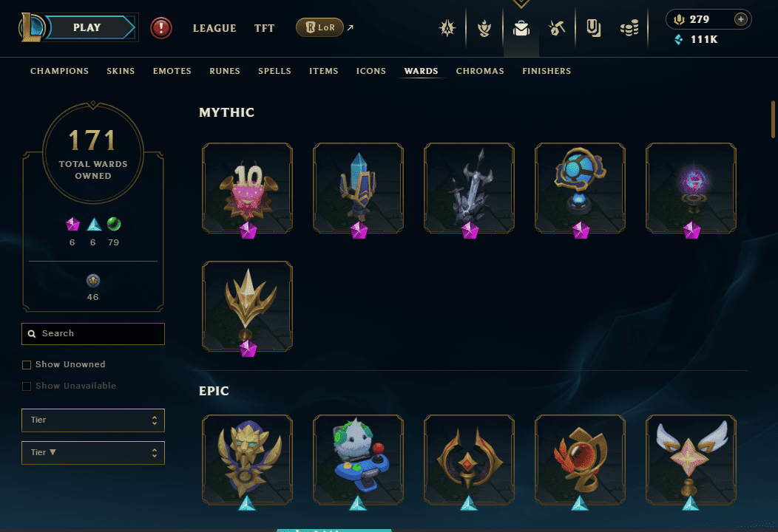Open the Clash trophy icon
The height and width of the screenshot is (532, 778).
coord(484,28)
